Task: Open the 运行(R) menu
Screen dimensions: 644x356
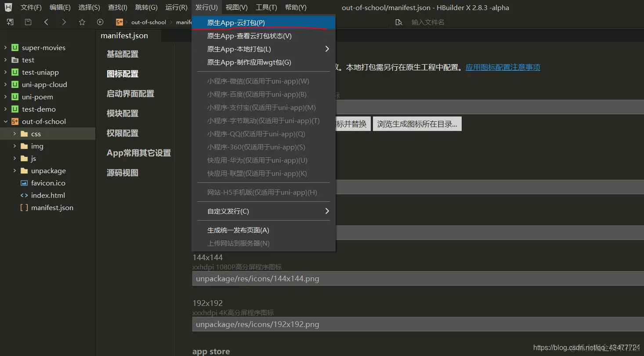Action: 176,7
